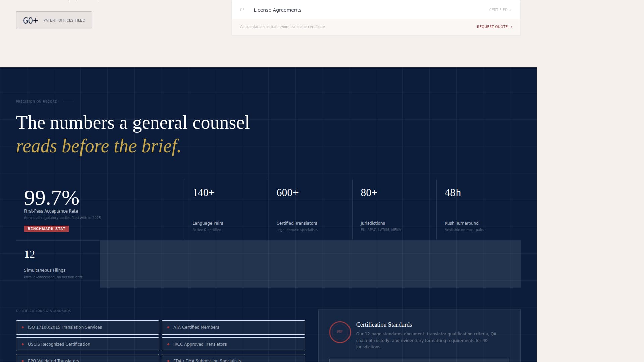The image size is (644, 362).
Task: Click 'Legal domain specialists' caption
Action: [297, 230]
